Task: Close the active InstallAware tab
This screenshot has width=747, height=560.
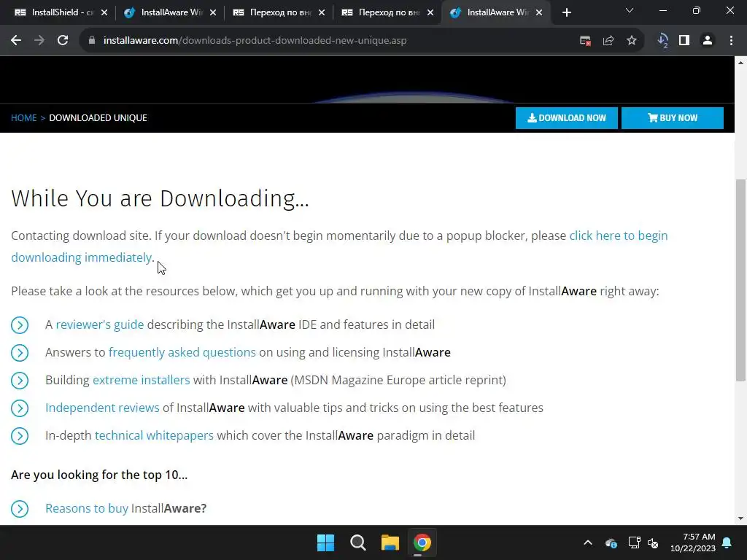Action: click(x=539, y=13)
